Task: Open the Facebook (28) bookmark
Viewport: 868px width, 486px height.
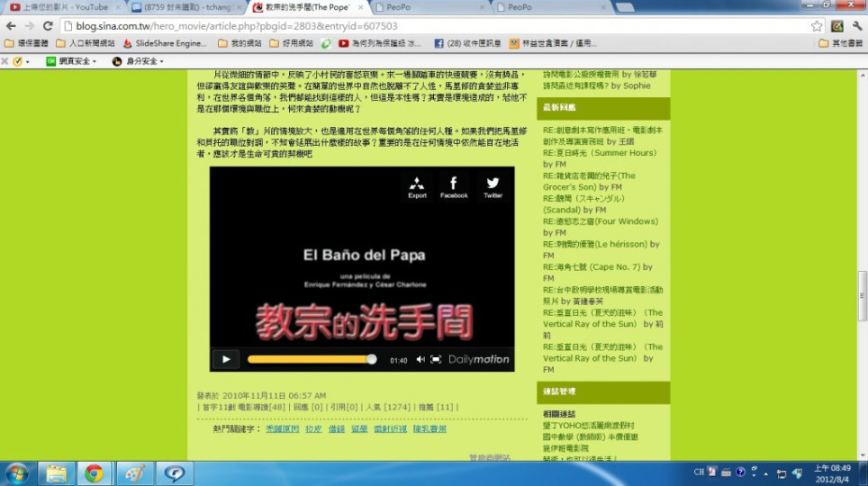Action: [468, 43]
